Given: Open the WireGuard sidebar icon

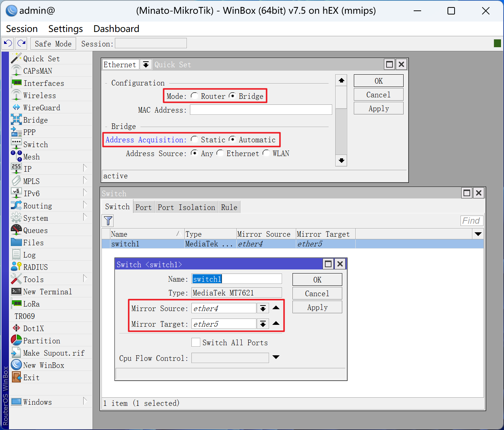Looking at the screenshot, I should (16, 108).
